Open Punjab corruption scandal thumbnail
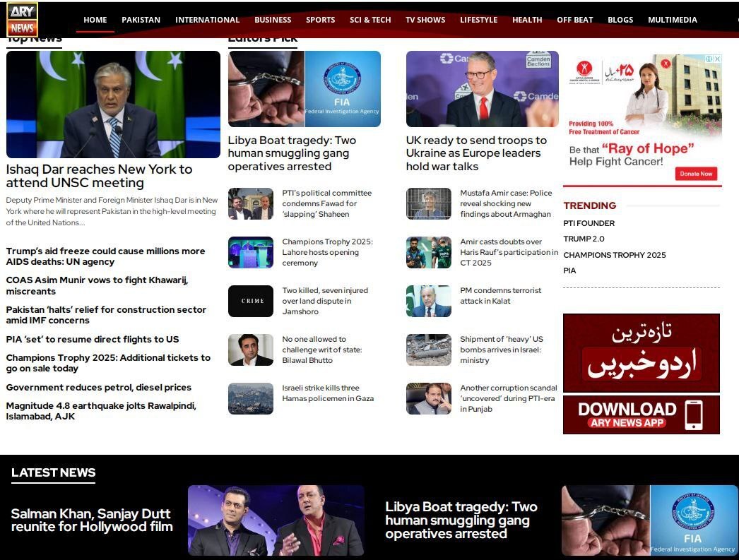The width and height of the screenshot is (739, 560). [429, 398]
